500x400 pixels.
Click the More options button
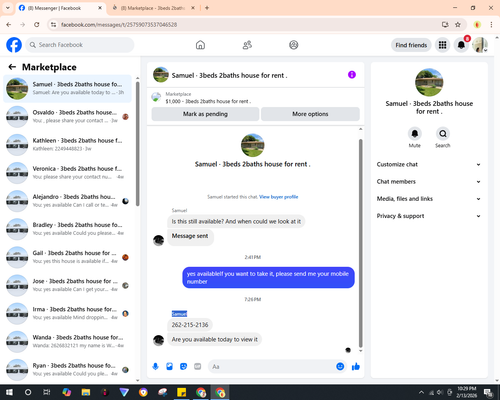coord(310,114)
